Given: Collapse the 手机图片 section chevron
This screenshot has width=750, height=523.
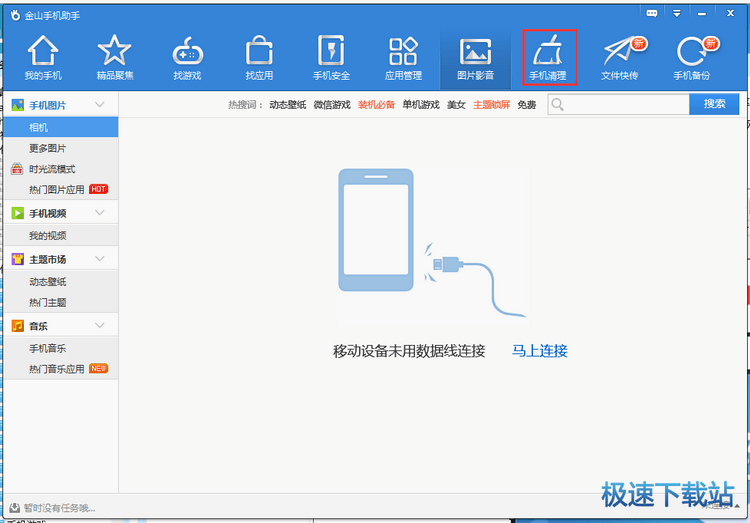Looking at the screenshot, I should coord(99,104).
